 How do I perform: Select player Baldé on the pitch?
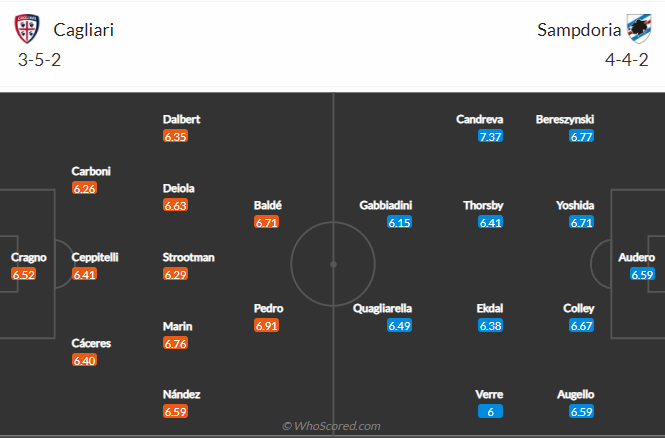tap(268, 205)
